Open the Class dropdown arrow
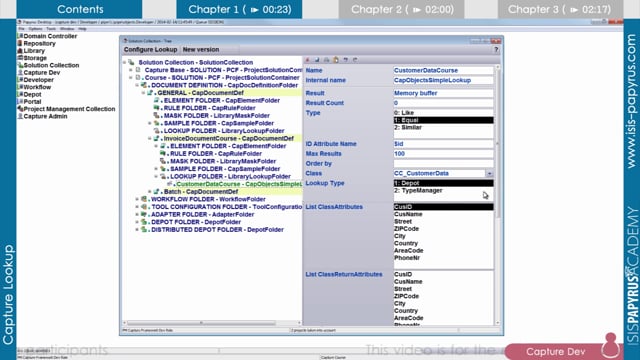 (x=489, y=173)
